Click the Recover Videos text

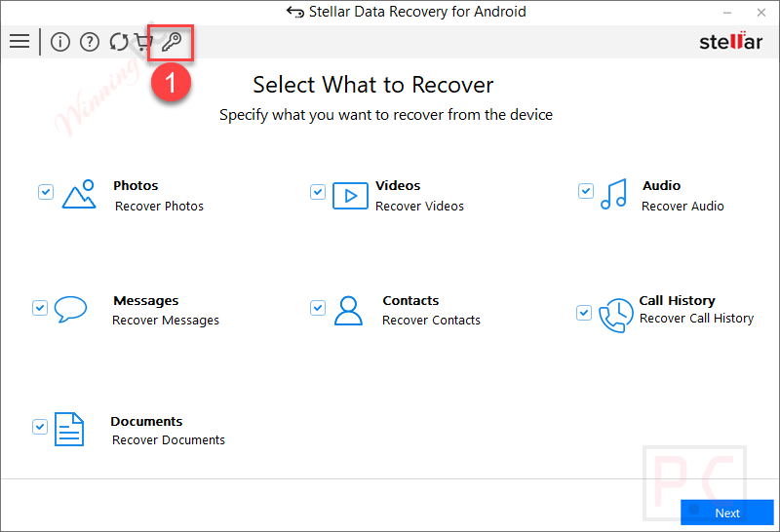pyautogui.click(x=419, y=207)
